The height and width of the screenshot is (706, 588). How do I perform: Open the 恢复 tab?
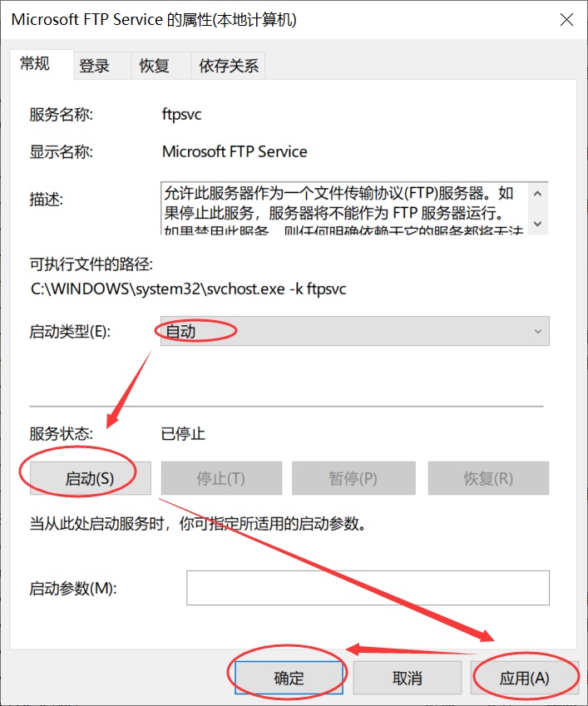(155, 67)
